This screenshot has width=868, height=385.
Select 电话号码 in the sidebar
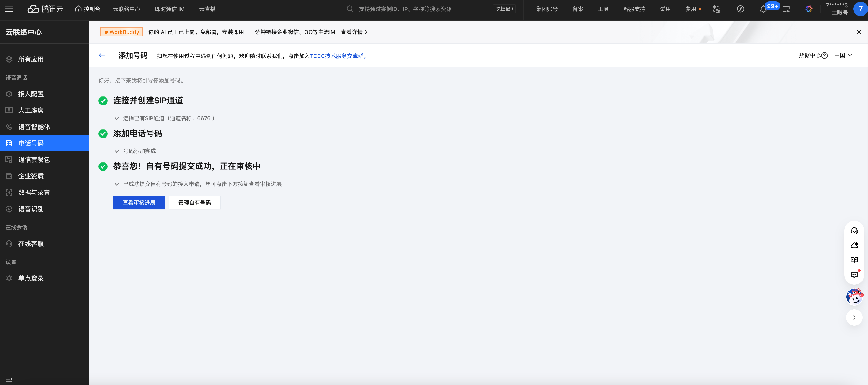31,143
